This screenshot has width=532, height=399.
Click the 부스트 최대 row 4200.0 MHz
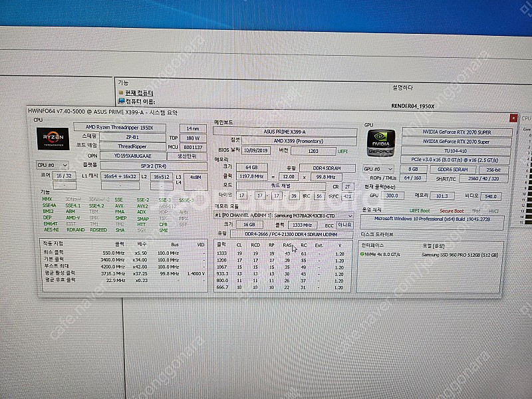click(x=124, y=267)
